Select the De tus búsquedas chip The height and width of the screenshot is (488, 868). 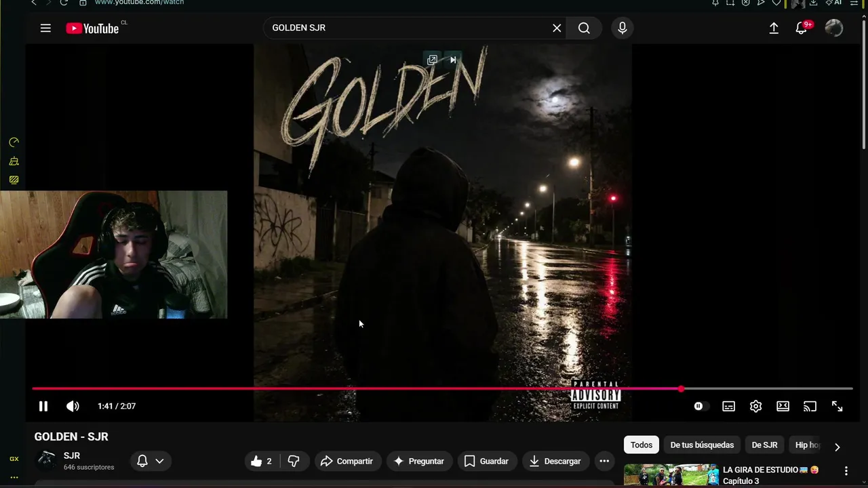tap(702, 445)
